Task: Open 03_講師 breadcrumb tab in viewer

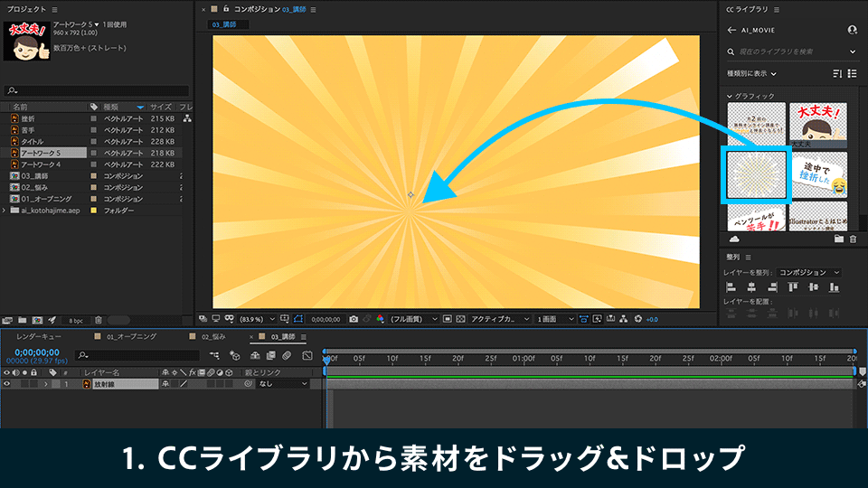Action: [224, 24]
